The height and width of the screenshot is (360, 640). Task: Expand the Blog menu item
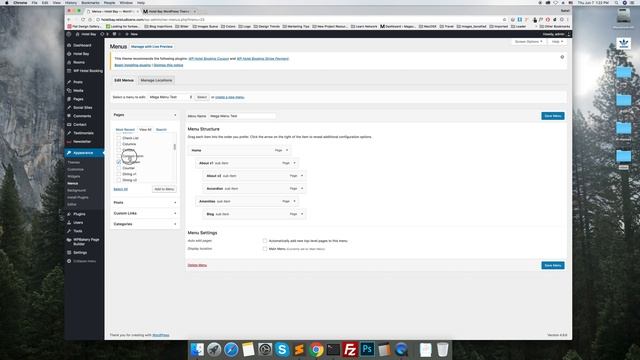coord(302,214)
